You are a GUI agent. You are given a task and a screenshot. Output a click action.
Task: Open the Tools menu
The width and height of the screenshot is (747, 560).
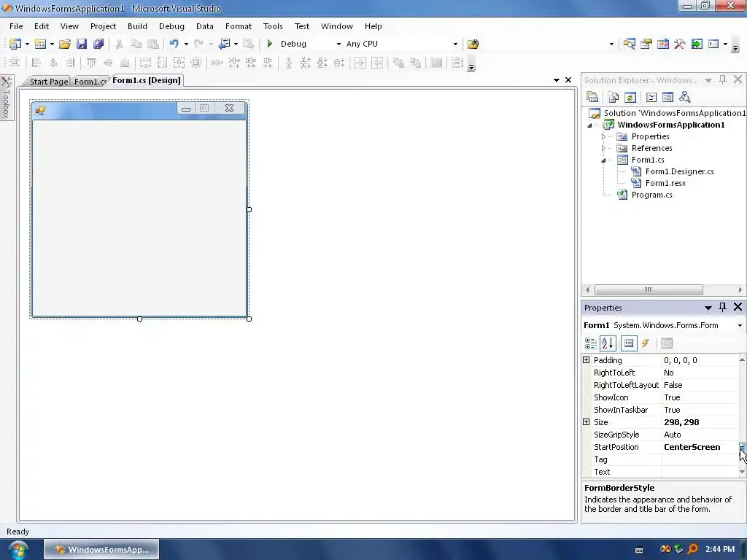click(273, 26)
